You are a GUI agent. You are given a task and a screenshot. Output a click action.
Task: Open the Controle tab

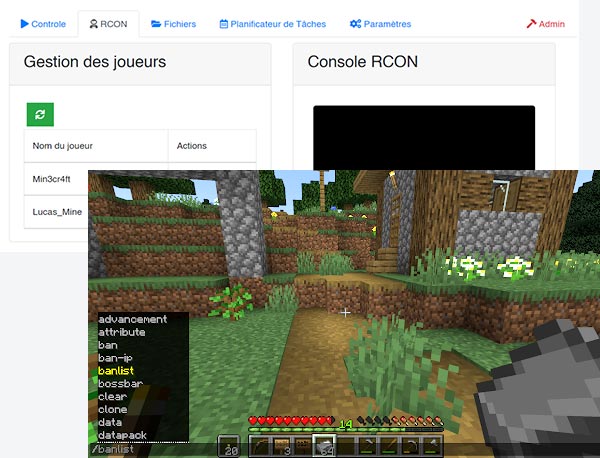point(43,24)
